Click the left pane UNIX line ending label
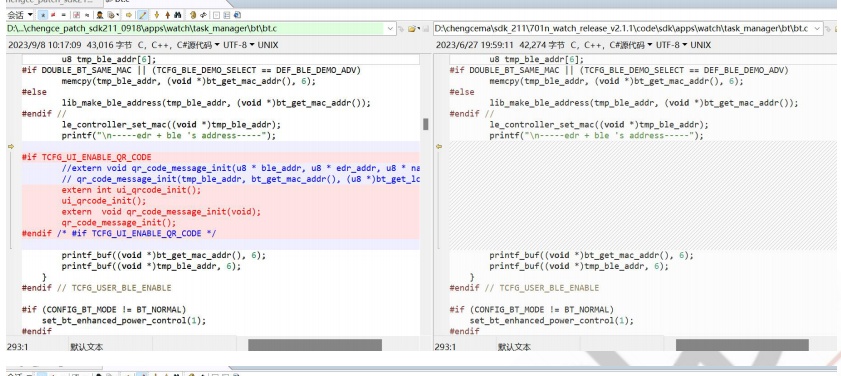This screenshot has height=376, width=841. 268,45
